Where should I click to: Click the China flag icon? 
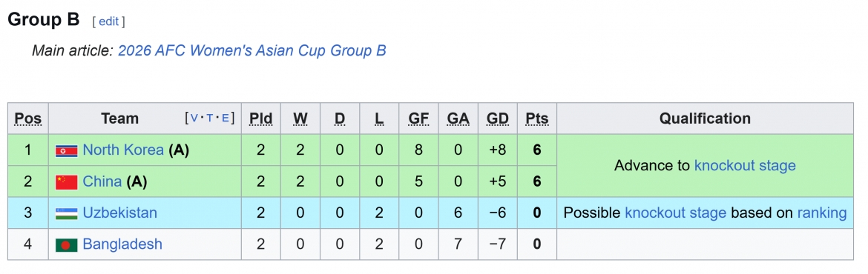(x=67, y=181)
